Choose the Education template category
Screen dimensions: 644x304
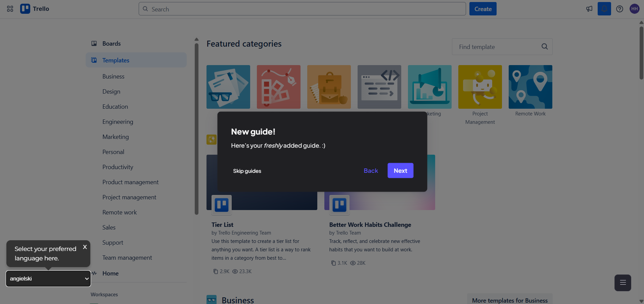(115, 107)
